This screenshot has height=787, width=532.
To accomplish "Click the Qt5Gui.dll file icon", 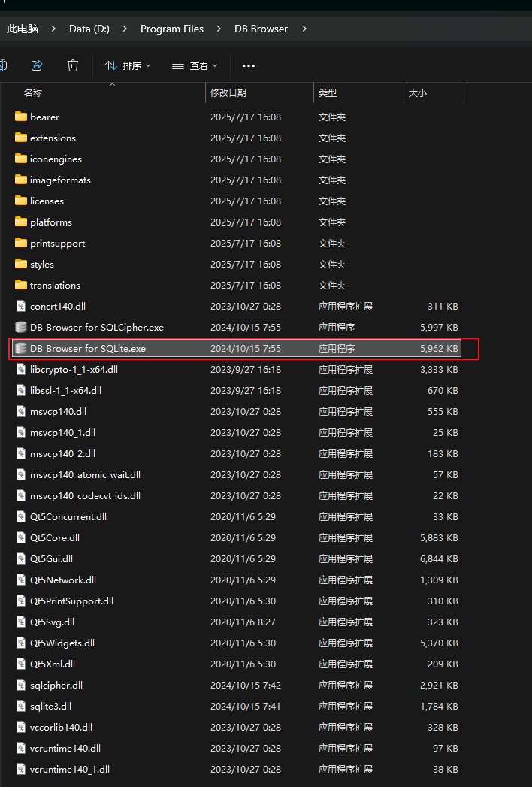I will click(x=21, y=558).
